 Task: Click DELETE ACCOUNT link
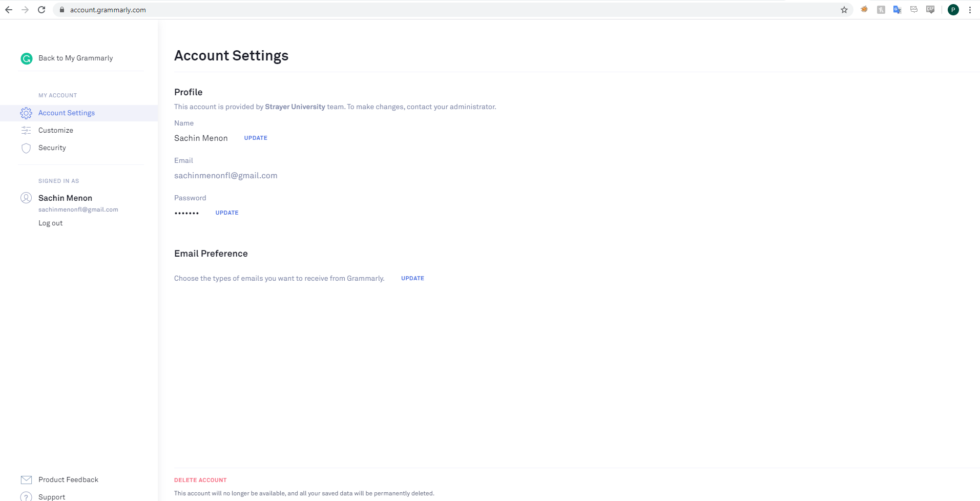coord(200,480)
